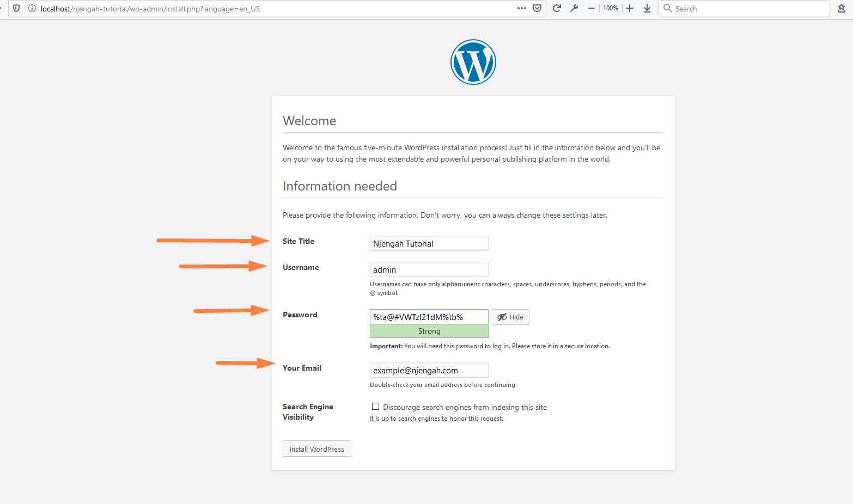Image resolution: width=853 pixels, height=504 pixels.
Task: Open downloads arrow icon
Action: [x=647, y=8]
